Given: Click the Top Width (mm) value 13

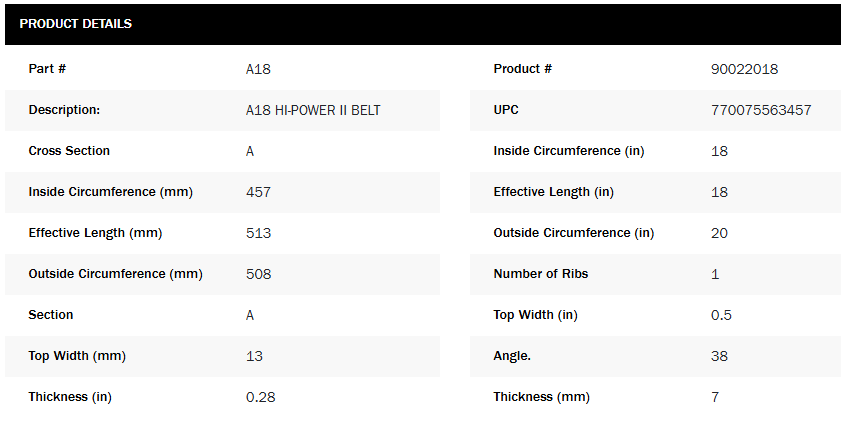Looking at the screenshot, I should pyautogui.click(x=254, y=356).
